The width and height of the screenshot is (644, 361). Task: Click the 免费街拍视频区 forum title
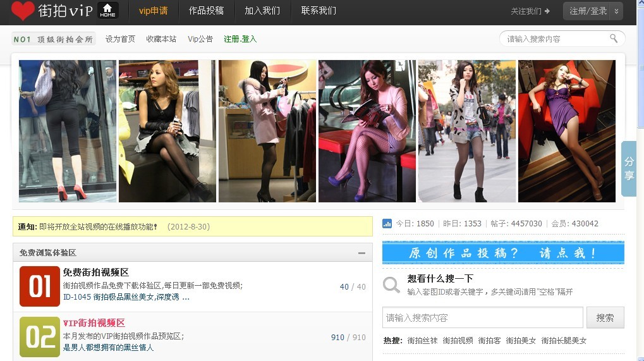click(95, 272)
